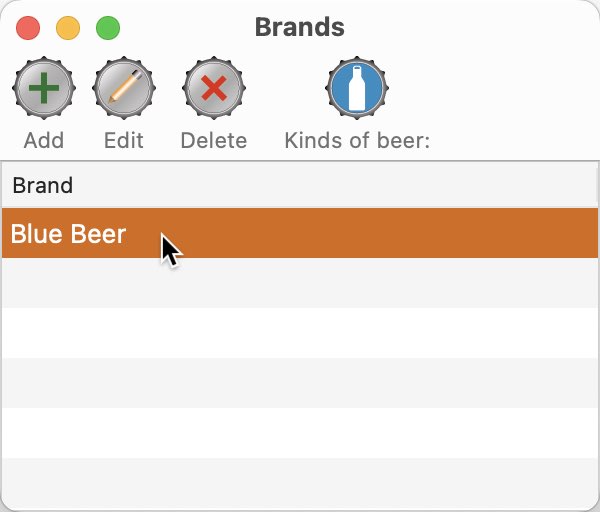The height and width of the screenshot is (512, 600).
Task: Zoom the Brands window with green button
Action: pos(108,28)
